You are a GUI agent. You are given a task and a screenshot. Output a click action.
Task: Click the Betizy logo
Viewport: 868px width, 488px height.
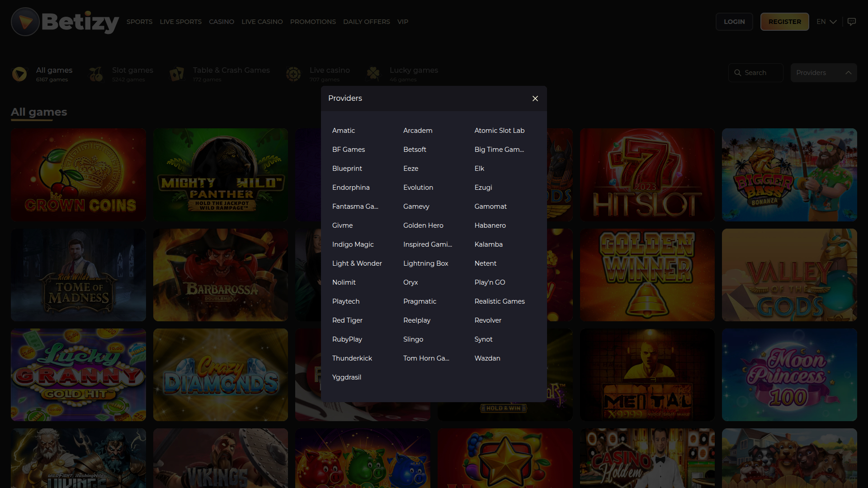tap(65, 21)
